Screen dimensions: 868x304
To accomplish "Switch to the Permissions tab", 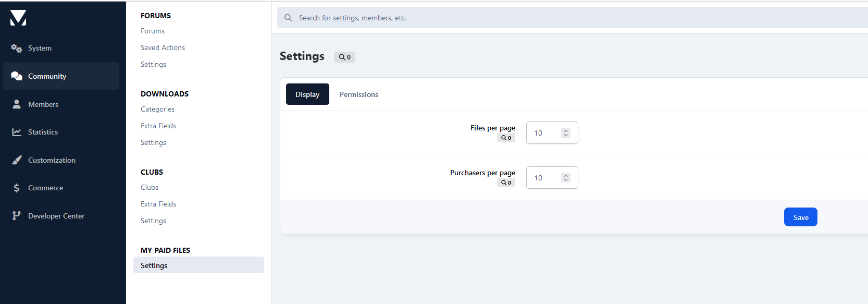I will pyautogui.click(x=359, y=94).
